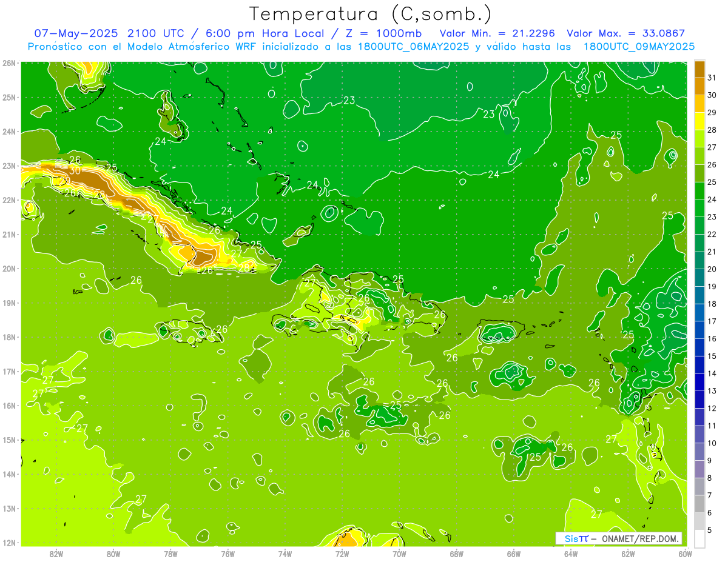Click the "26N" latitude axis label
The width and height of the screenshot is (728, 562).
9,63
